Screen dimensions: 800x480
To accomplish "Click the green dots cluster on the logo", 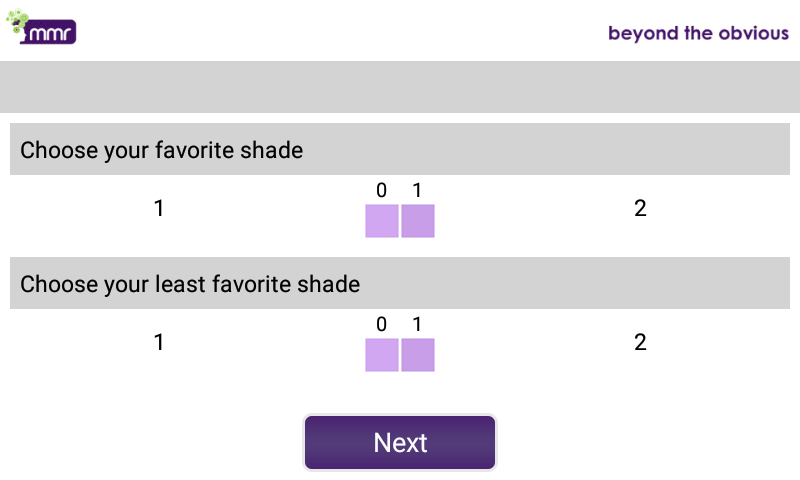I will [x=19, y=22].
